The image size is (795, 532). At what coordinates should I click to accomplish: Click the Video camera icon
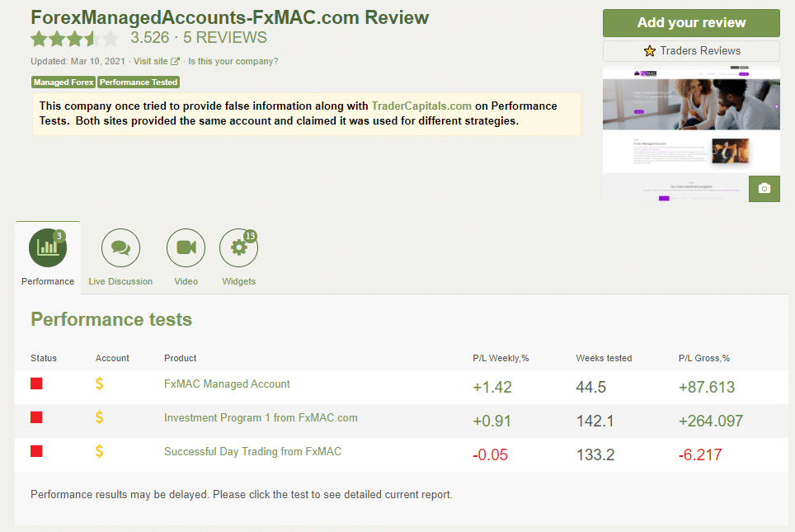(x=186, y=247)
